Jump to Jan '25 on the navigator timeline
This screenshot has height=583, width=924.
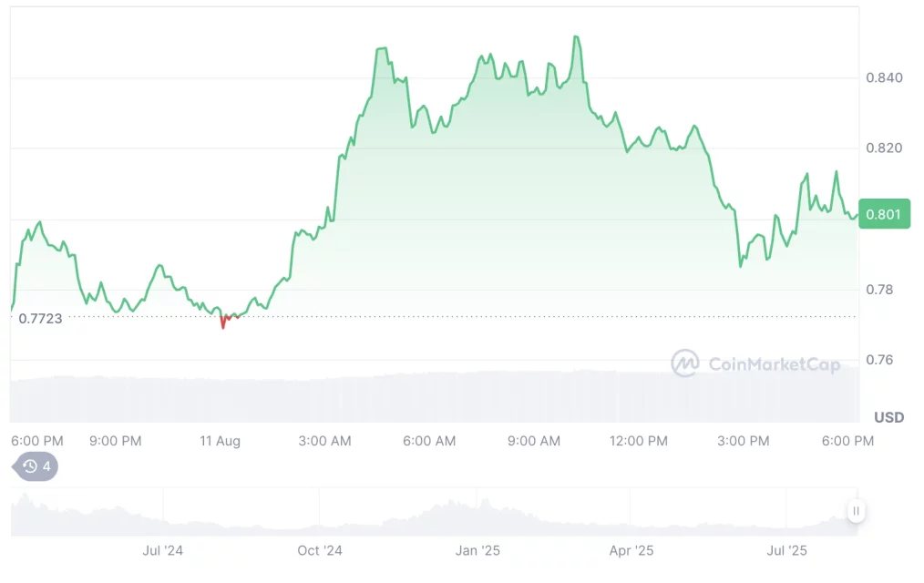[x=478, y=551]
